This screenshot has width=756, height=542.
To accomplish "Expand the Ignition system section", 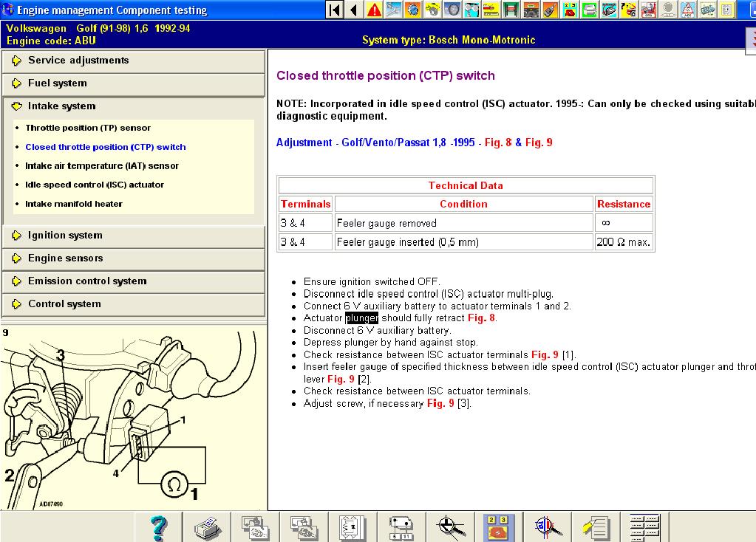I will (x=133, y=236).
